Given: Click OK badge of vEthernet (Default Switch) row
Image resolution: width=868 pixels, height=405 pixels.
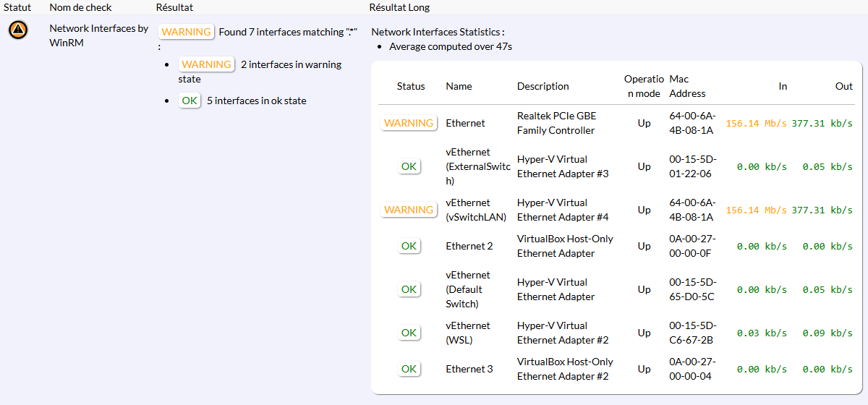Looking at the screenshot, I should click(x=409, y=289).
